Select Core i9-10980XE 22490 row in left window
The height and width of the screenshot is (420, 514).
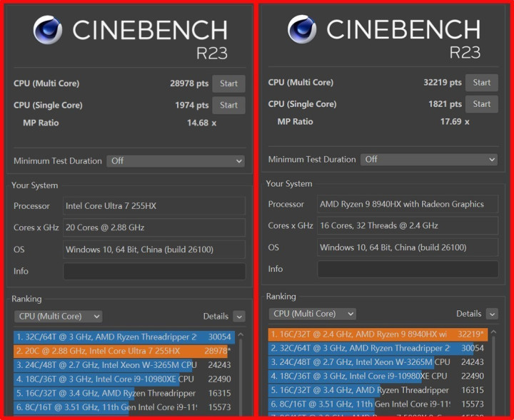point(124,379)
